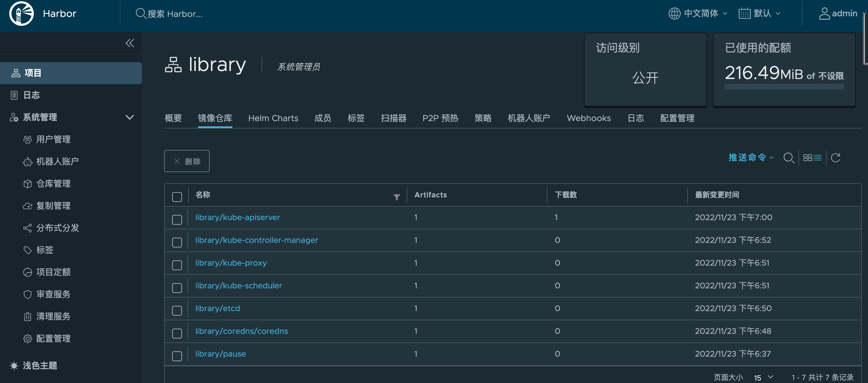Click the 系统管理 administration icon

(x=14, y=117)
